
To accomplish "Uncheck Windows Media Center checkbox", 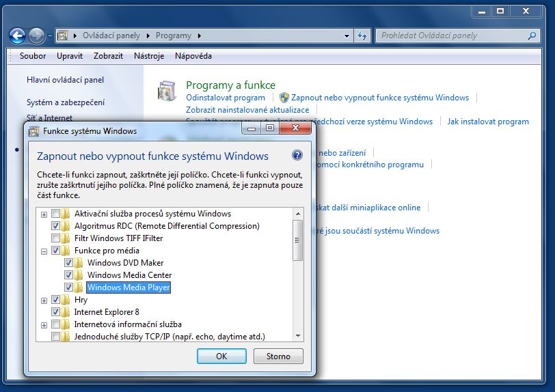I will pyautogui.click(x=68, y=275).
